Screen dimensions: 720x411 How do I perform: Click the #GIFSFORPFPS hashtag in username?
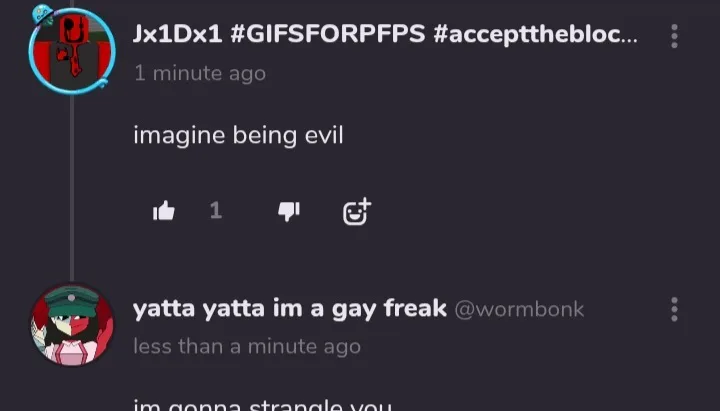327,34
